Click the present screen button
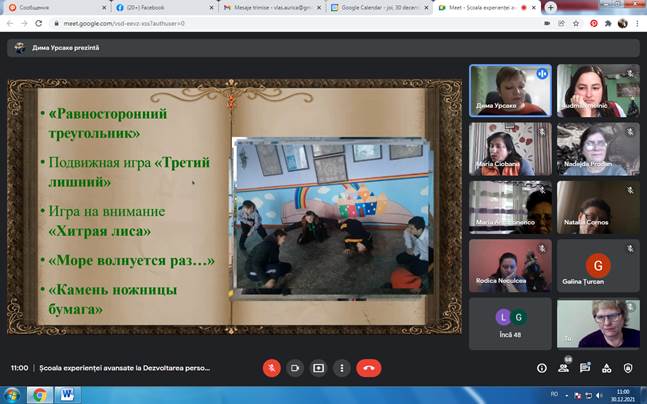This screenshot has height=404, width=647. tap(318, 367)
